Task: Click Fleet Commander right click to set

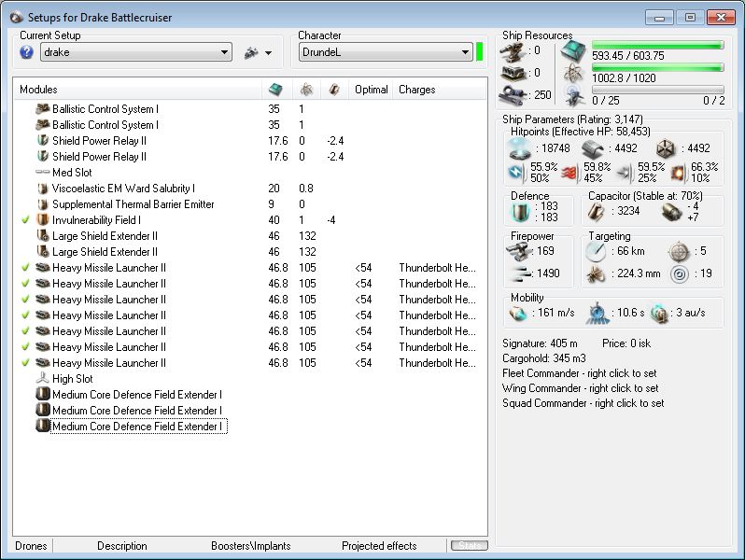Action: pyautogui.click(x=579, y=373)
